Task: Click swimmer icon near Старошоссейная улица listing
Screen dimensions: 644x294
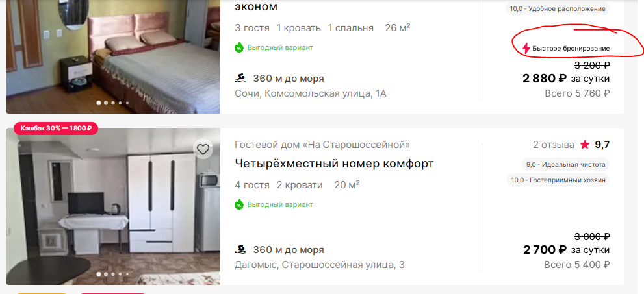Action: point(240,249)
